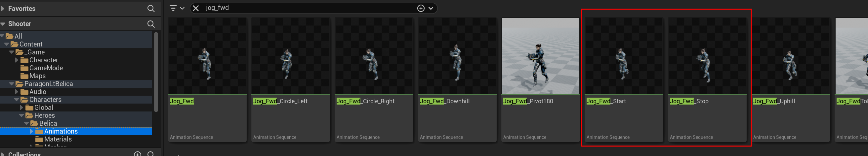Expand the Collections section
The height and width of the screenshot is (156, 868).
tap(3, 154)
